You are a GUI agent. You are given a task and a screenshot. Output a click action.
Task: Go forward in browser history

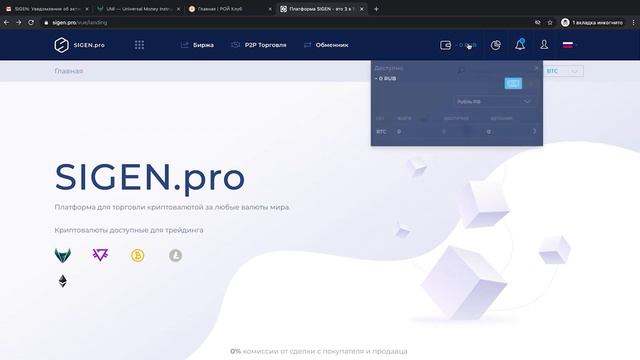click(18, 22)
